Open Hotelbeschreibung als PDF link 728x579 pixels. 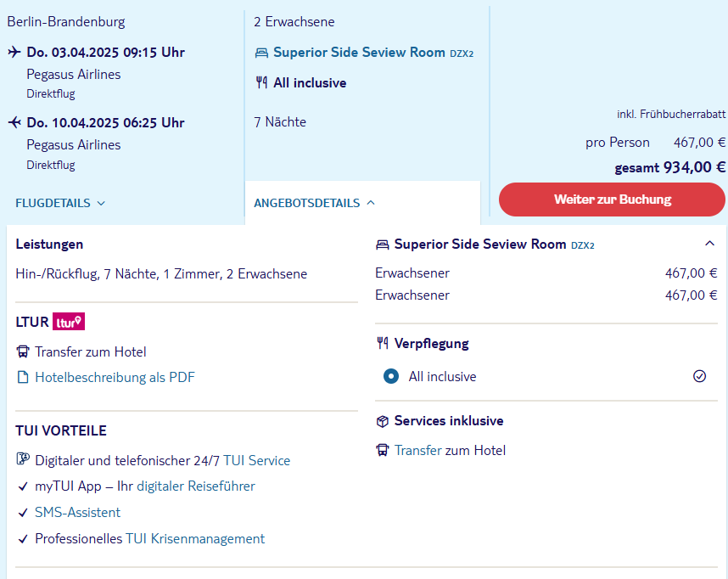pyautogui.click(x=115, y=378)
